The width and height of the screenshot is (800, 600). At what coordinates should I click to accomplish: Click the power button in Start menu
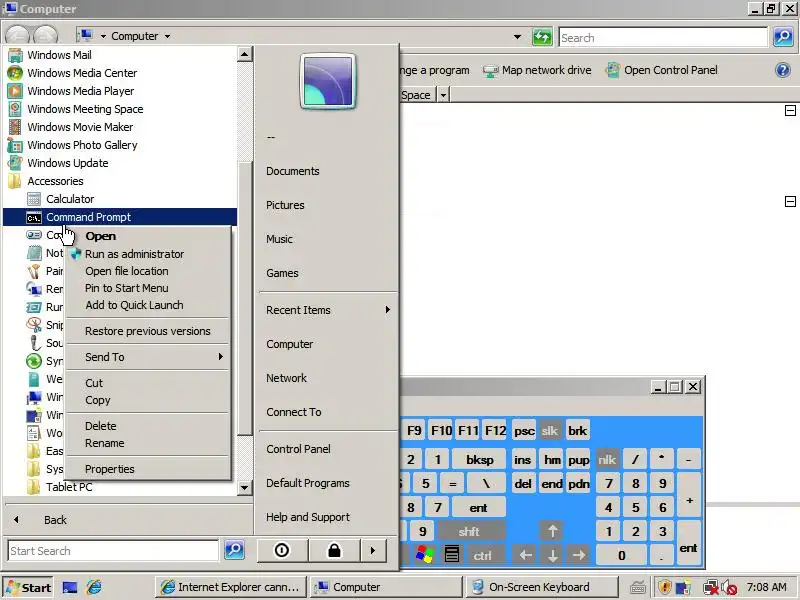[282, 551]
